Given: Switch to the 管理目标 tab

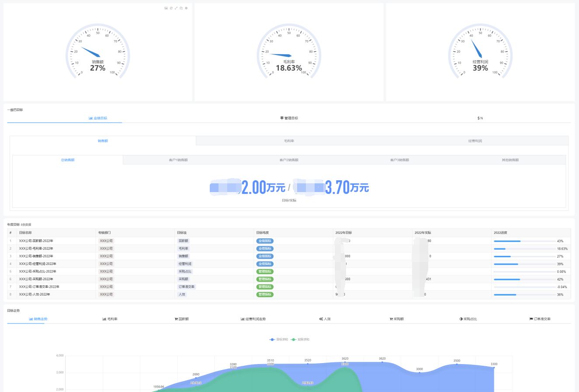Looking at the screenshot, I should [289, 118].
